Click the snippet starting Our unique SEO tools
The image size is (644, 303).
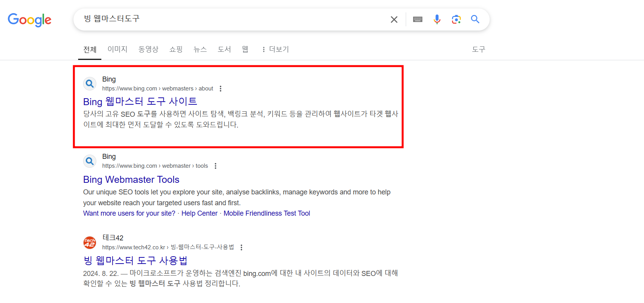(237, 197)
